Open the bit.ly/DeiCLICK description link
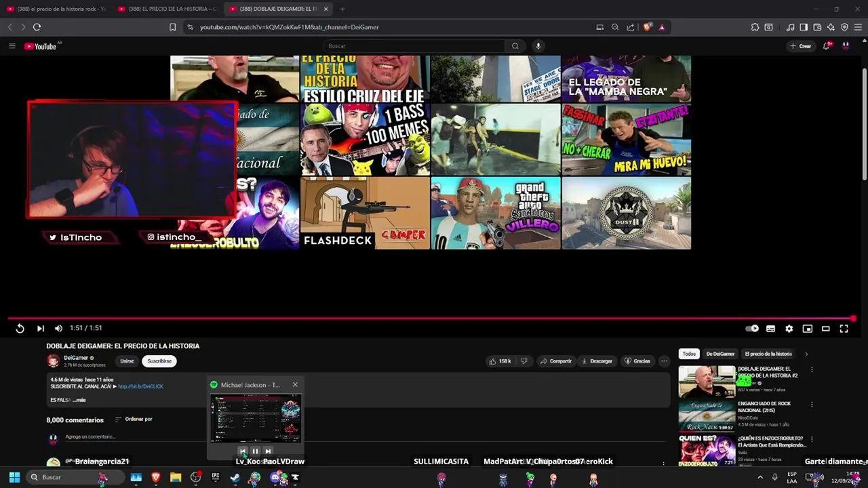868x488 pixels. (141, 386)
